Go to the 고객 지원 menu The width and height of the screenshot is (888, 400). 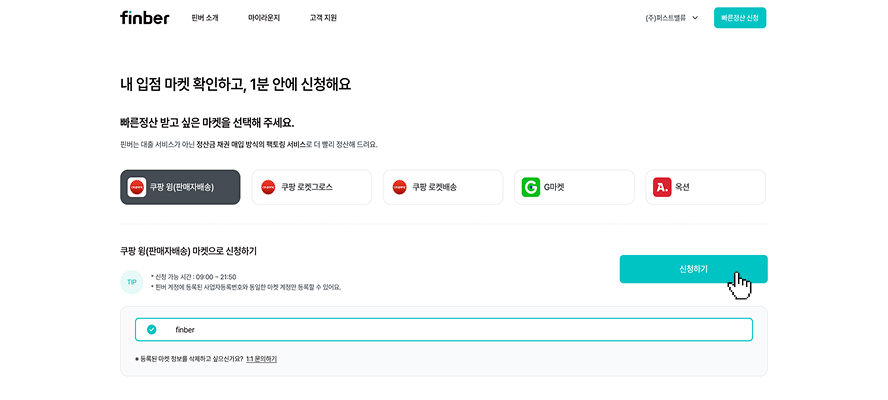click(323, 18)
